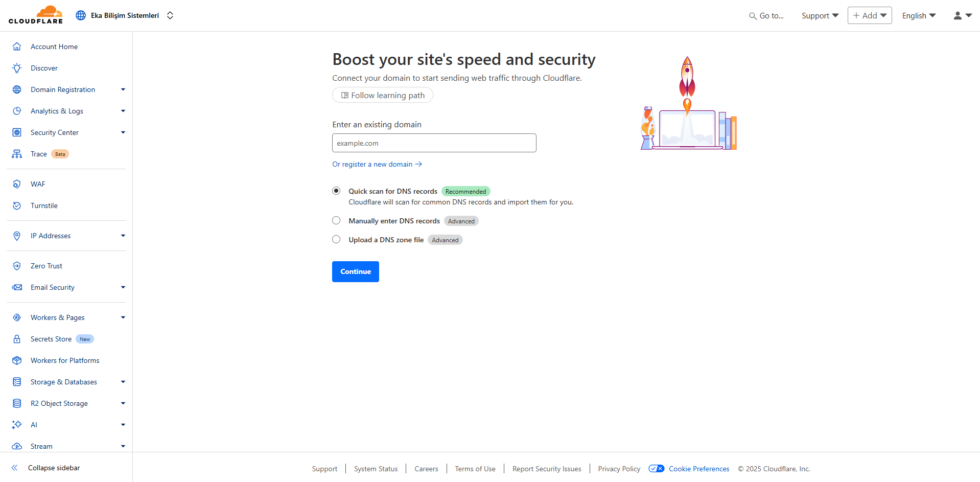Image resolution: width=980 pixels, height=482 pixels.
Task: Click the Trace network icon
Action: [x=17, y=154]
